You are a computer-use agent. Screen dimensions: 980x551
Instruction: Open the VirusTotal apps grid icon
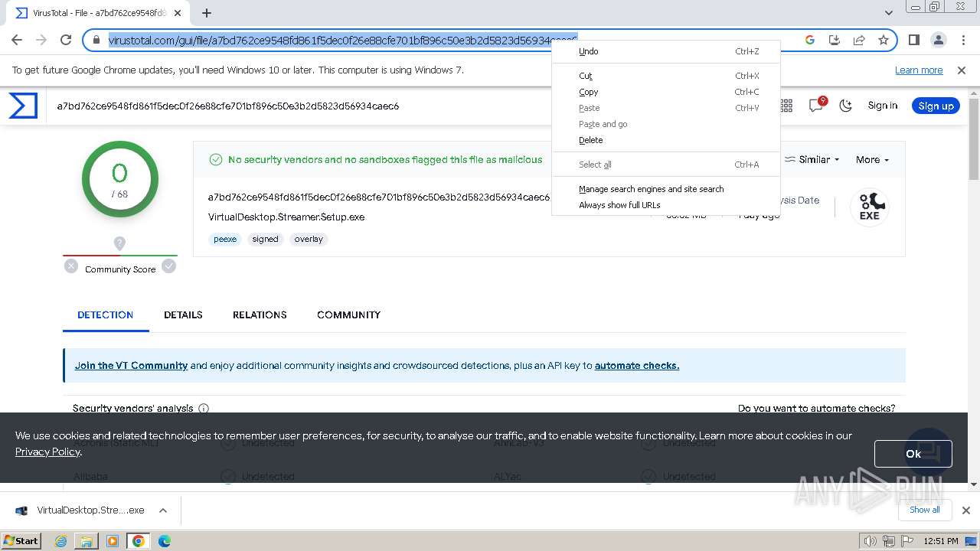786,106
